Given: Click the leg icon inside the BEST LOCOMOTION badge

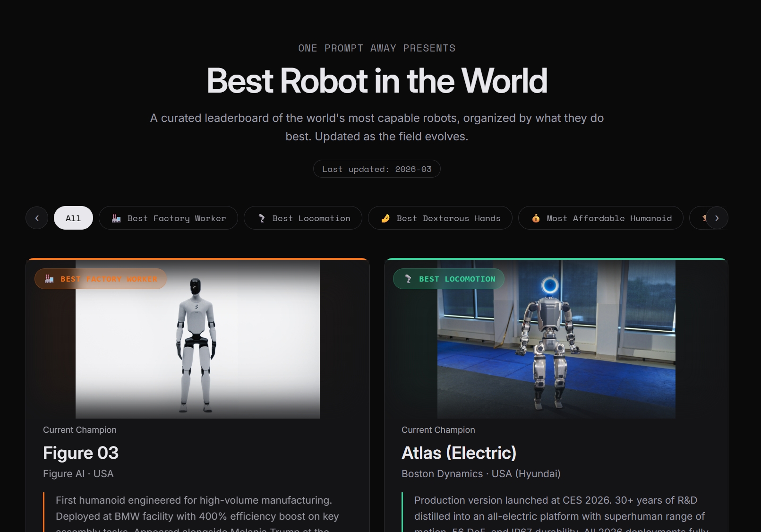Looking at the screenshot, I should 407,279.
